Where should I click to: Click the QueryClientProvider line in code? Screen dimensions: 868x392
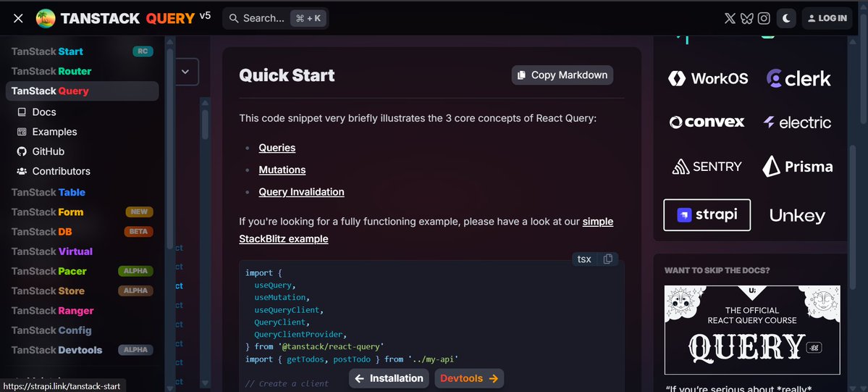300,334
